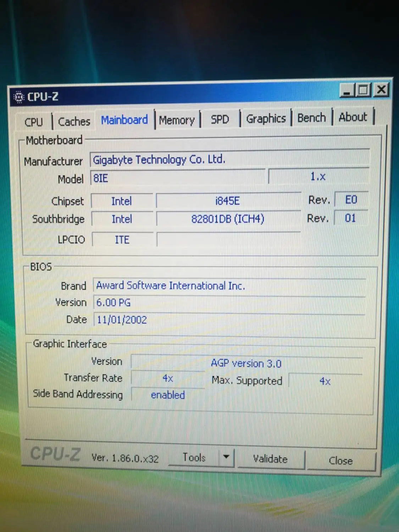This screenshot has height=532, width=399.
Task: Click the chipset name i845E
Action: (228, 201)
